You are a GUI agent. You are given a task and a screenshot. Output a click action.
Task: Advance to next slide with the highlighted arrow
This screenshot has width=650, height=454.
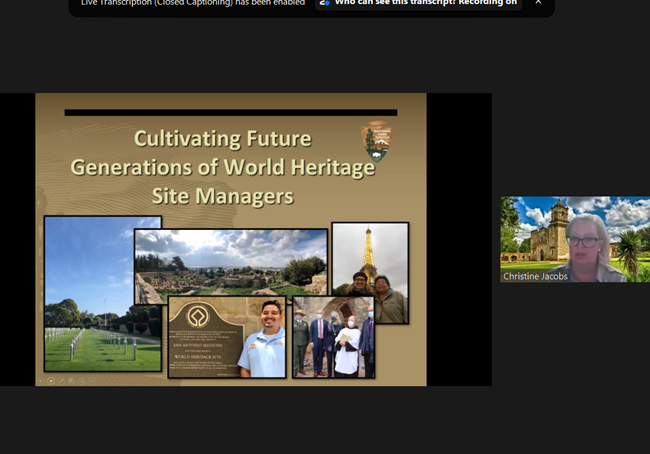click(x=51, y=380)
